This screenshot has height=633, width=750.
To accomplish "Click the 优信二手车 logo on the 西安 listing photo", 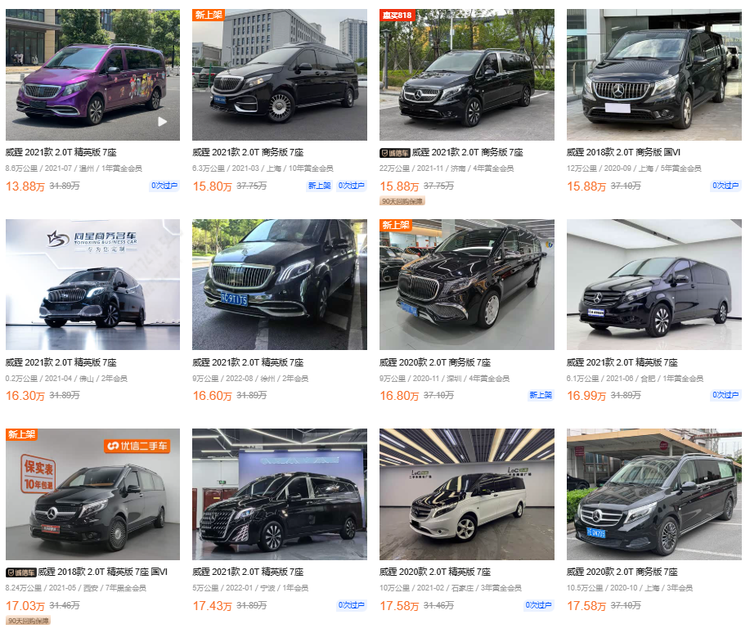I will coord(138,446).
